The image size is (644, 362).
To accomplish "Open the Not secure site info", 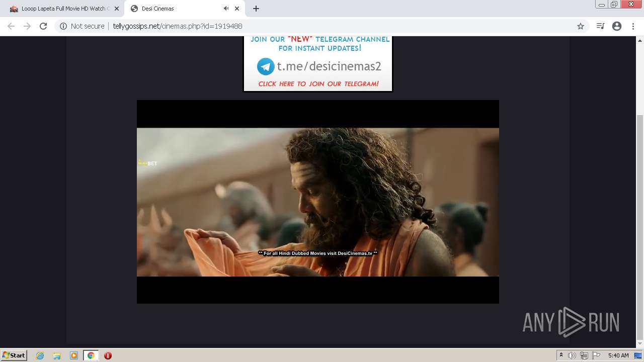I will point(82,26).
